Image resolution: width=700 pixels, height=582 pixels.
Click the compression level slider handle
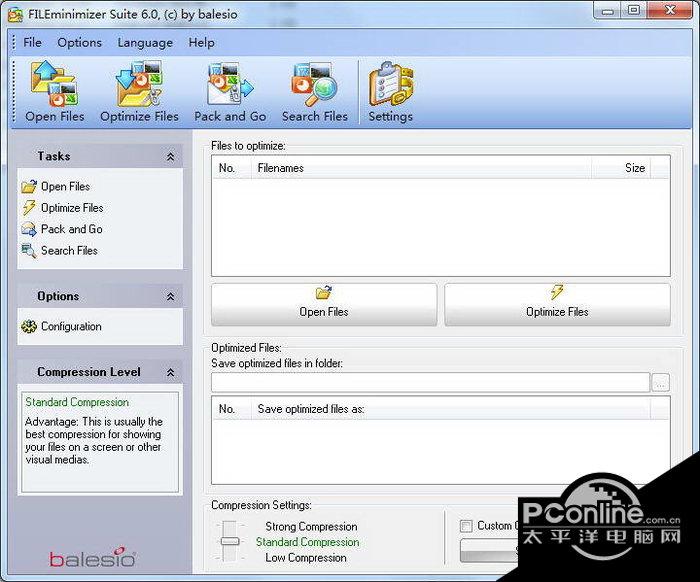[x=230, y=541]
